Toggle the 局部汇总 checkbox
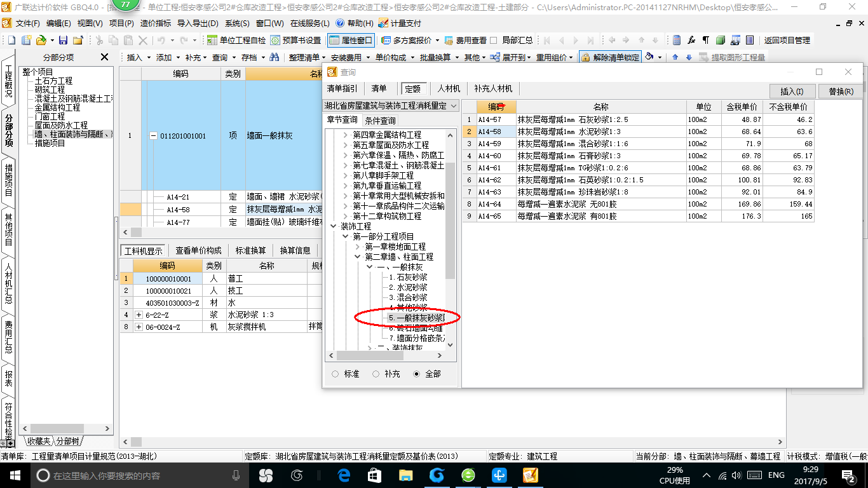This screenshot has height=488, width=868. (x=494, y=40)
